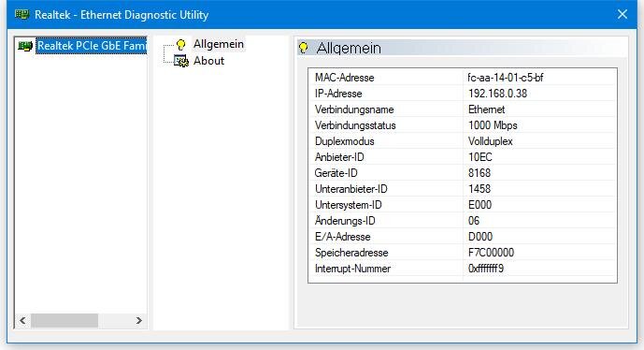Select the Änderungs-ID label

point(345,221)
